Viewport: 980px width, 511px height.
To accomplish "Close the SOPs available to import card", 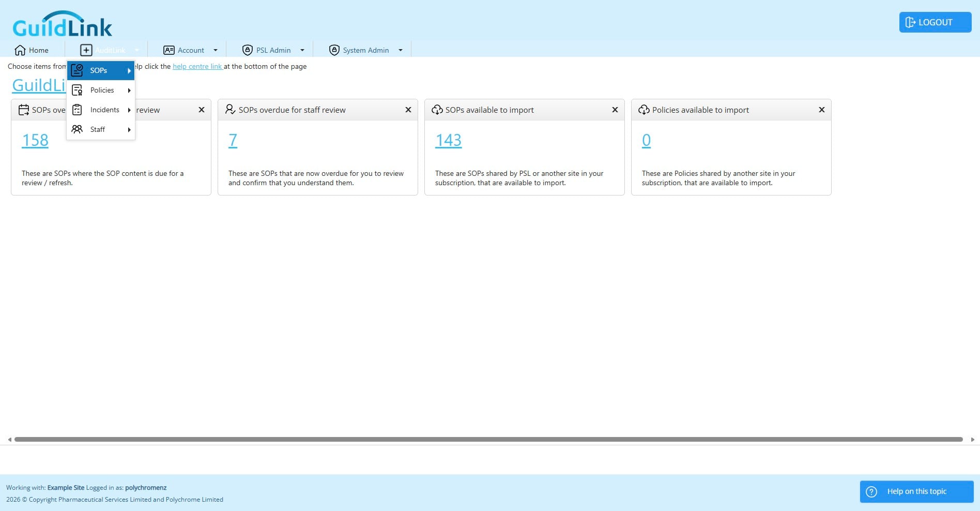I will pos(615,110).
